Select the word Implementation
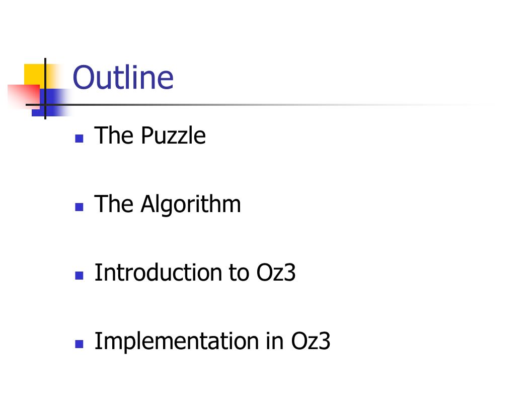This screenshot has width=532, height=400. (x=177, y=342)
